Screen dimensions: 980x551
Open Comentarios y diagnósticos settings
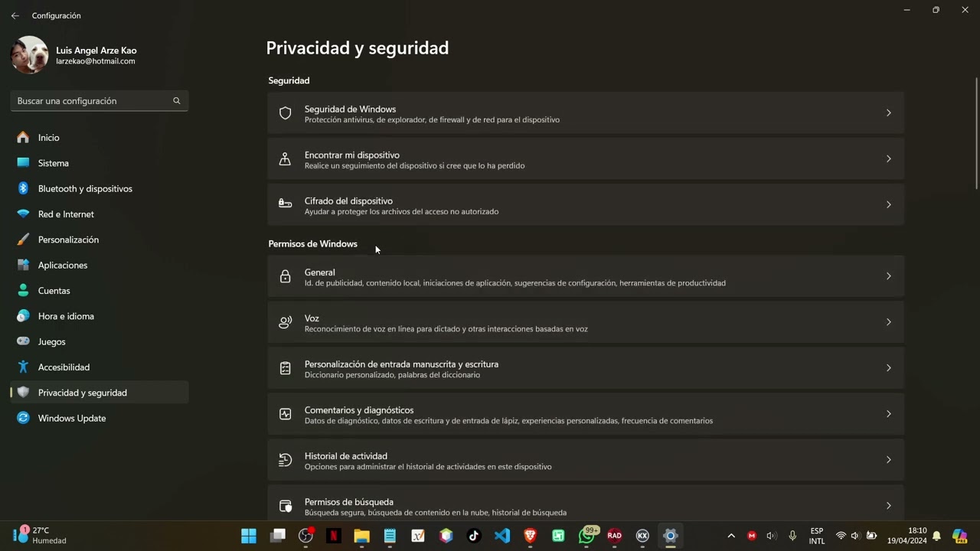[x=586, y=414]
